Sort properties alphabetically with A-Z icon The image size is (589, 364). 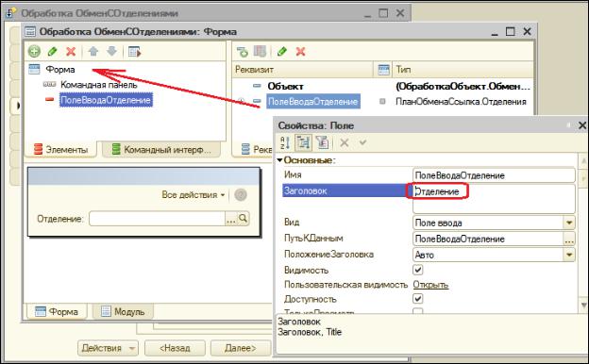pos(285,142)
